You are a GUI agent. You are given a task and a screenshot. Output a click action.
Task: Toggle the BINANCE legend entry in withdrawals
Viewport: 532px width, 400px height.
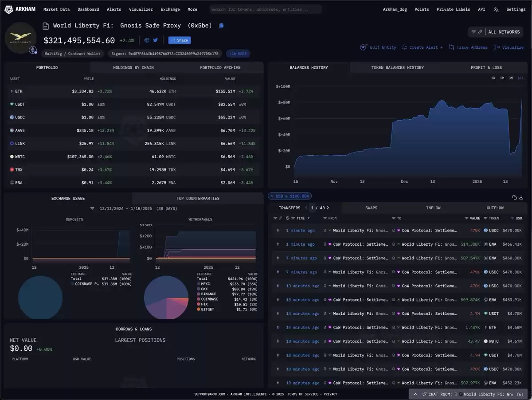click(x=207, y=294)
